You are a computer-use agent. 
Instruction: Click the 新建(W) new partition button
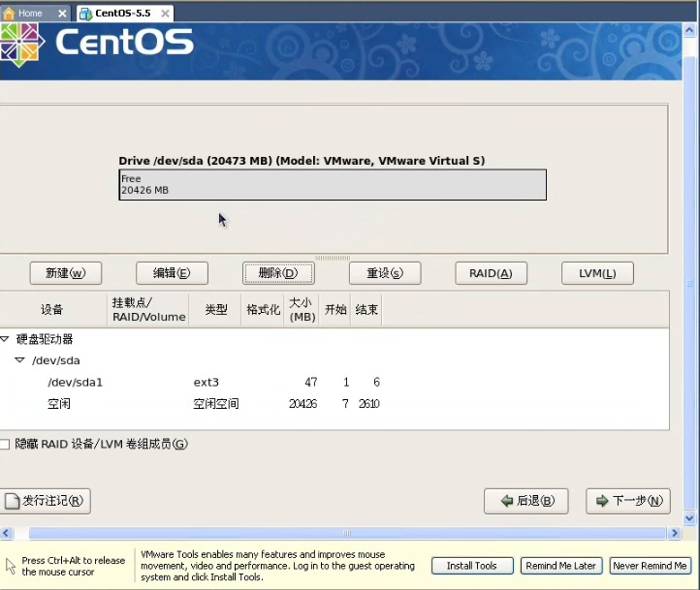pyautogui.click(x=66, y=273)
